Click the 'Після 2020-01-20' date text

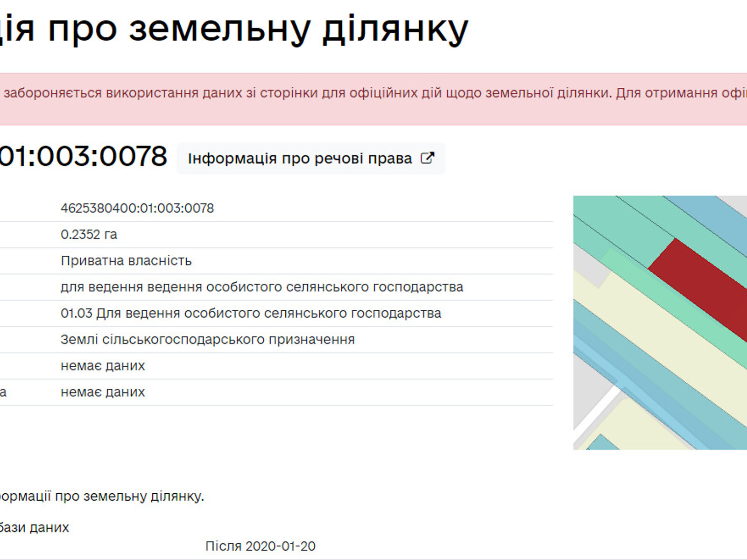[x=261, y=546]
